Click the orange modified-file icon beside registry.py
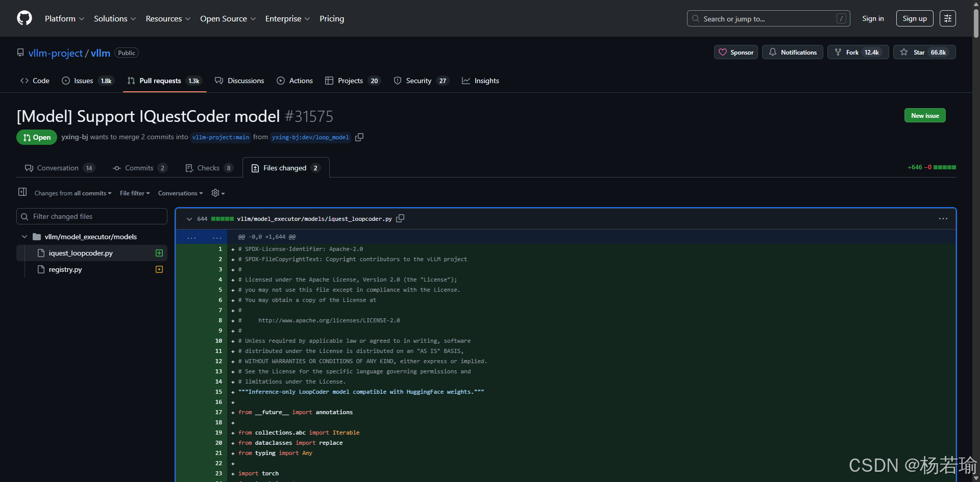 click(x=159, y=269)
